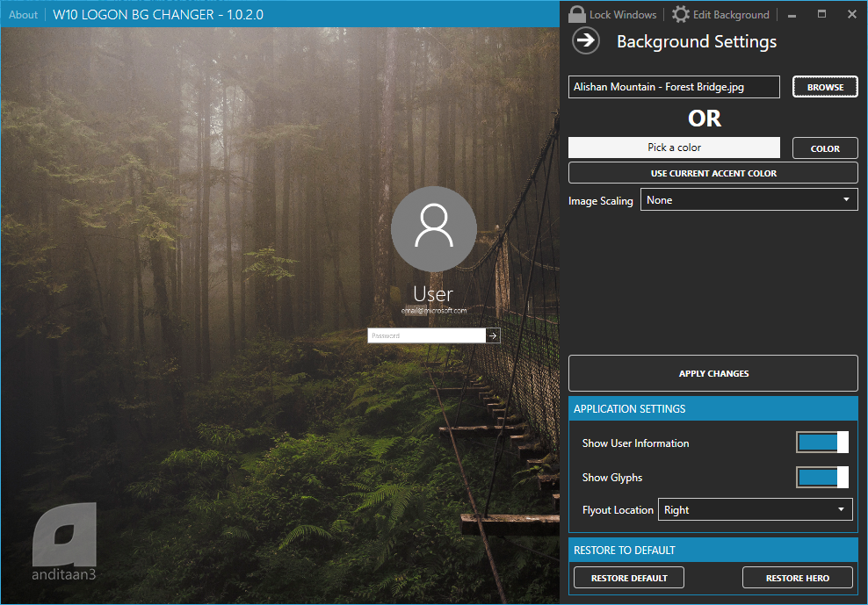Click RESTORE DEFAULT button

pos(629,578)
